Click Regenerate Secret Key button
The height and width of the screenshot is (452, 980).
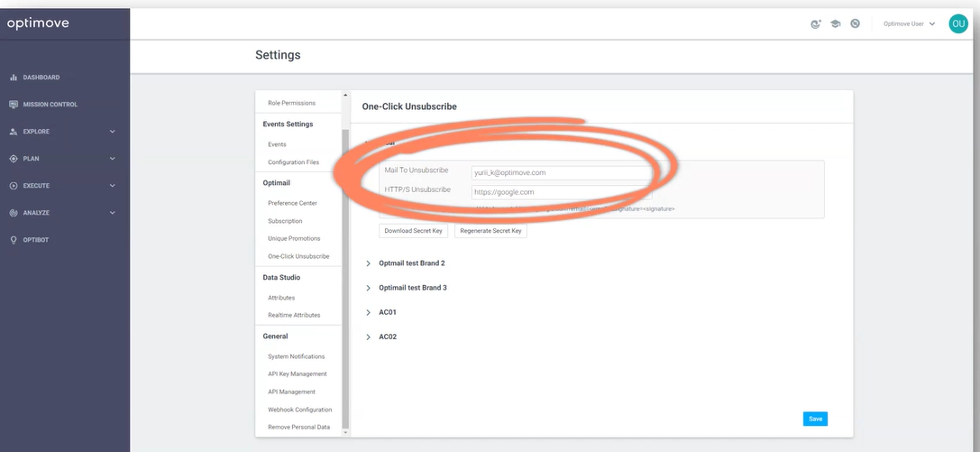coord(490,231)
